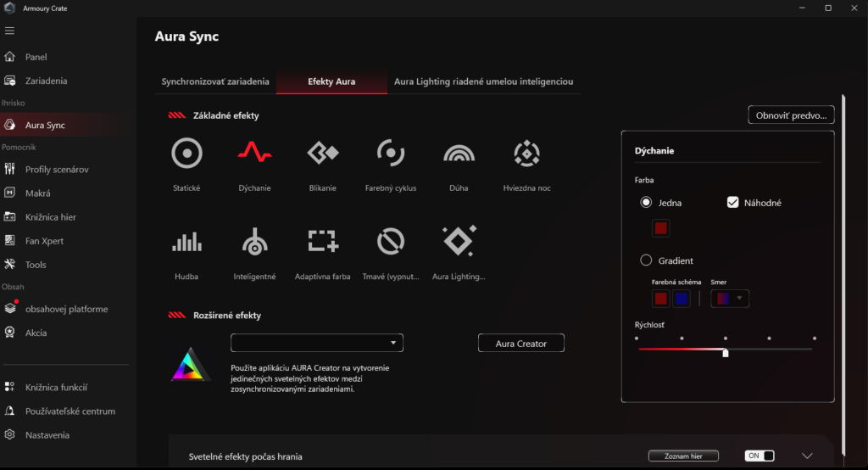Choose the Adaptívna farba effect icon
The height and width of the screenshot is (470, 868).
tap(323, 241)
